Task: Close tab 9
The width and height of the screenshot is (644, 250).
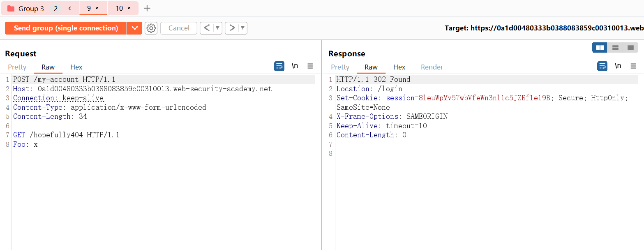Action: [97, 8]
